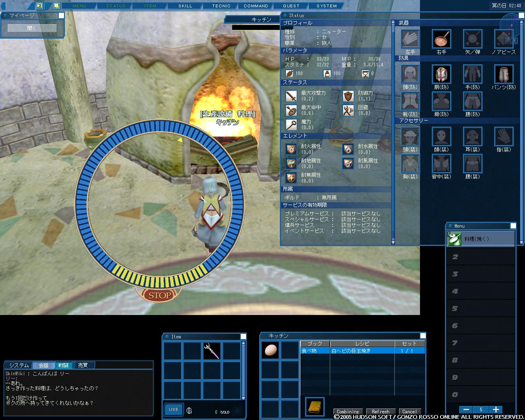
Task: Click the wind resistance (耐風属性) icon
Action: (348, 164)
